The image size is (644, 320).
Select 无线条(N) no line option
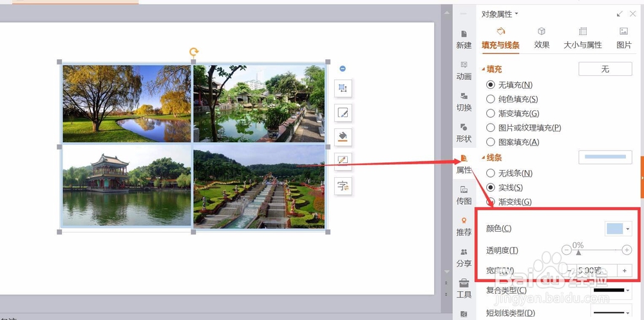pyautogui.click(x=509, y=173)
